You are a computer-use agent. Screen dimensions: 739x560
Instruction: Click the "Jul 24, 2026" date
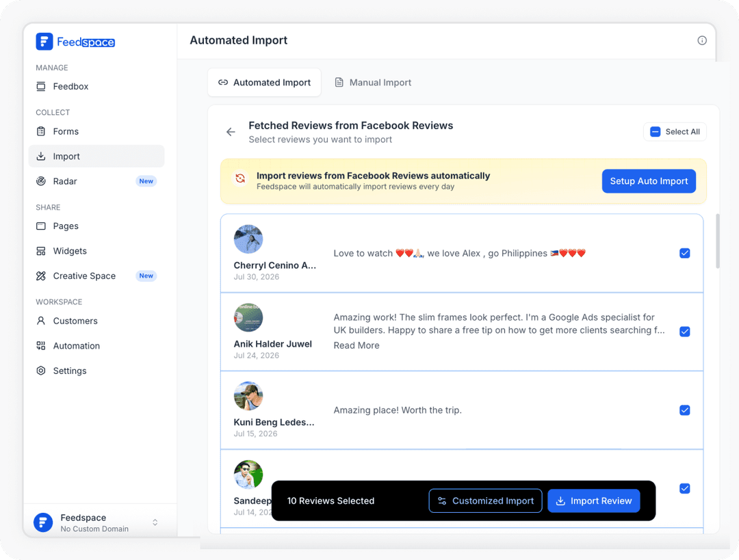pyautogui.click(x=257, y=356)
